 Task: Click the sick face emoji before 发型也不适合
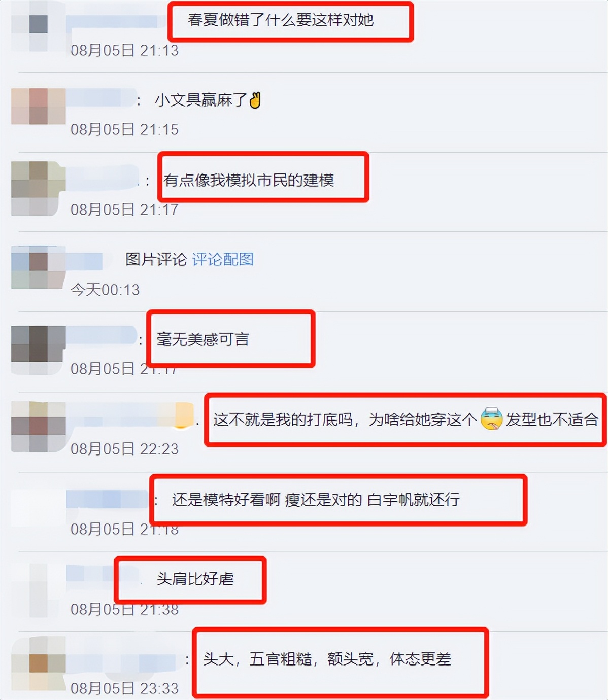491,419
